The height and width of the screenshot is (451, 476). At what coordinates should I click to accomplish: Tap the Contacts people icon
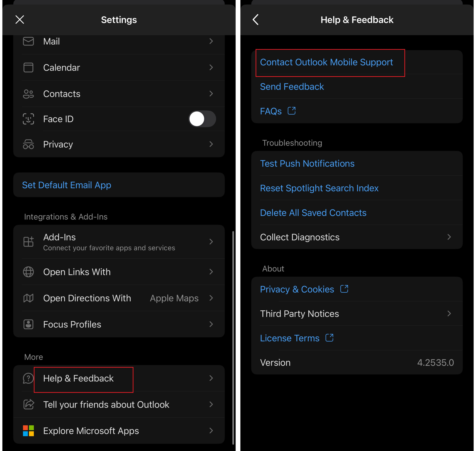28,94
